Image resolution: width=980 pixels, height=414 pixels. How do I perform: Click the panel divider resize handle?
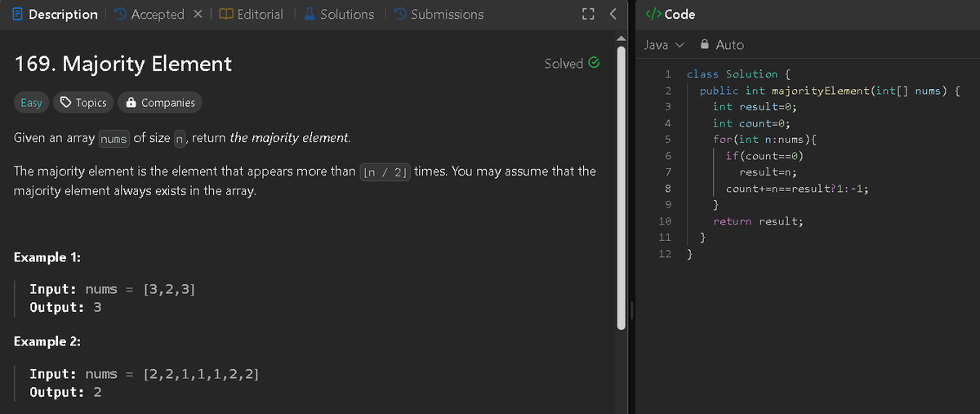tap(633, 309)
